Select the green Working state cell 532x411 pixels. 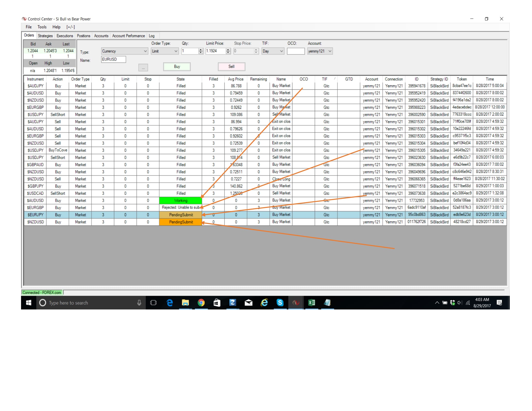tap(180, 201)
